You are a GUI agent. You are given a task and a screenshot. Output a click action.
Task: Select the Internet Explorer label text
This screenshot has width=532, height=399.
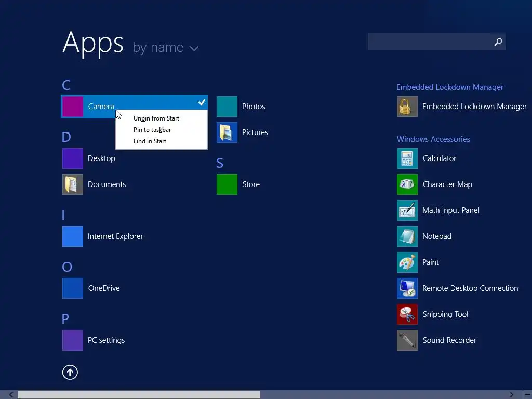[115, 236]
